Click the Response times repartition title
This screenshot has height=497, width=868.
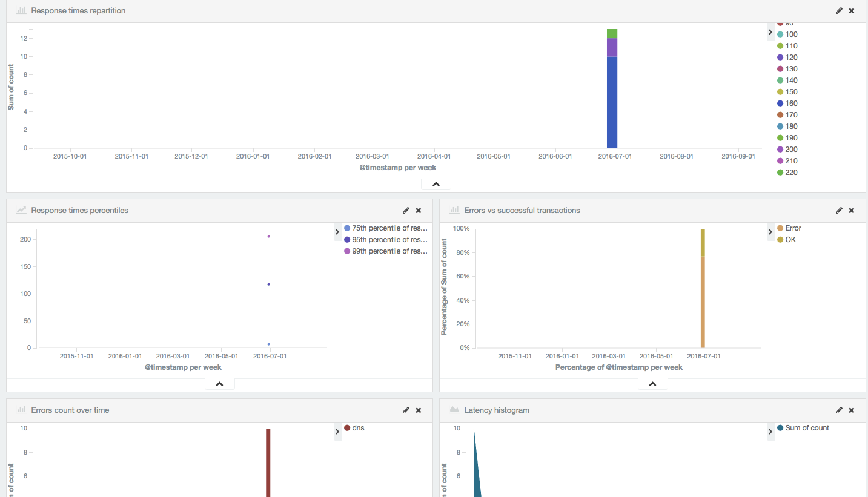[78, 11]
